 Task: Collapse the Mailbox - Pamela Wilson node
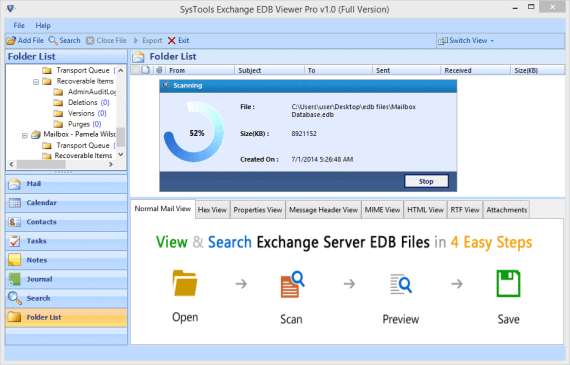pyautogui.click(x=25, y=136)
